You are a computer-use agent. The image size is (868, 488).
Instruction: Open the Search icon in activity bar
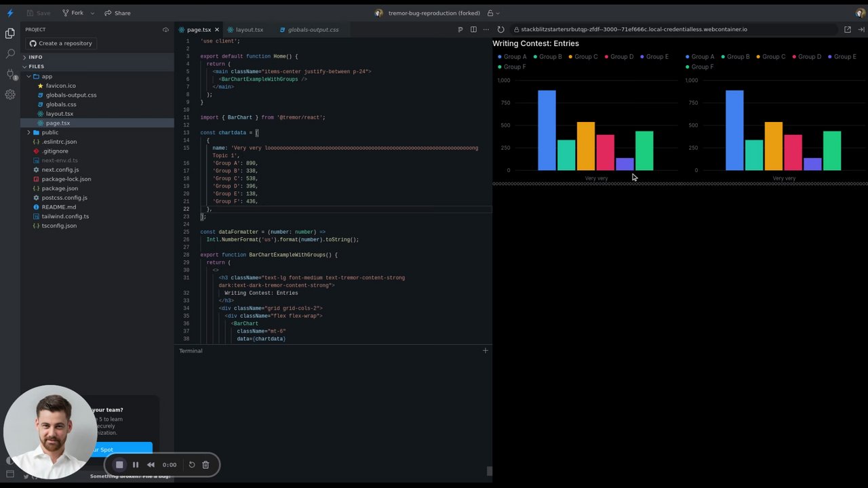click(x=10, y=54)
